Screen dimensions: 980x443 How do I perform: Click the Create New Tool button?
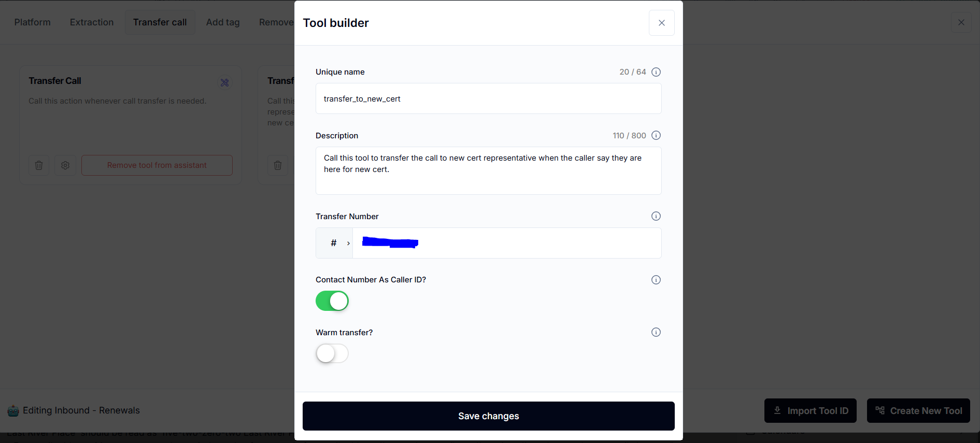point(918,411)
